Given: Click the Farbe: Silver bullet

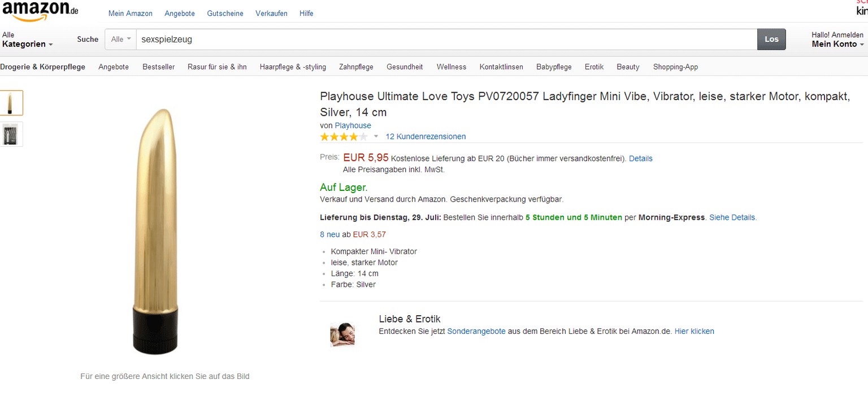Looking at the screenshot, I should click(353, 285).
